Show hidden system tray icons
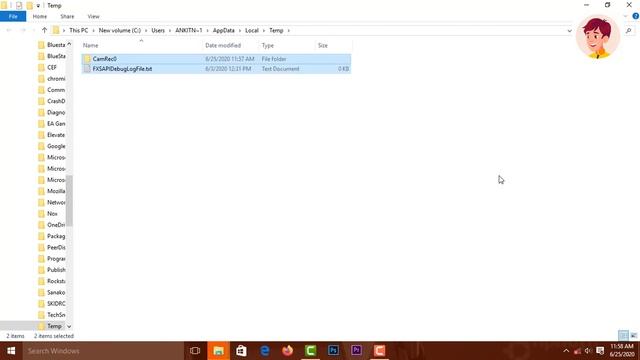 [566, 351]
